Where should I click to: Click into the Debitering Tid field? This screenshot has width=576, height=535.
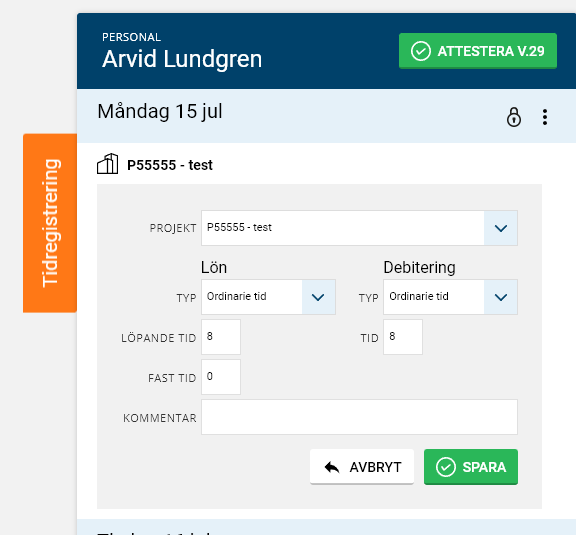(403, 337)
